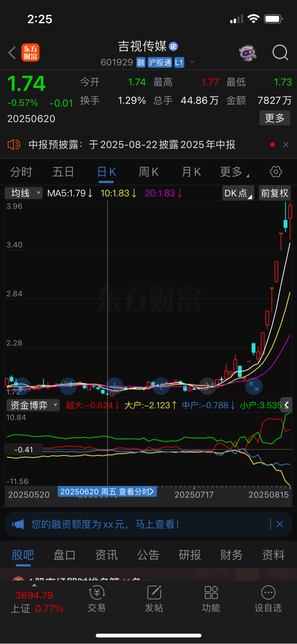297x644 pixels.
Task: Tap the 设自选 ellipsis icon
Action: 268,592
